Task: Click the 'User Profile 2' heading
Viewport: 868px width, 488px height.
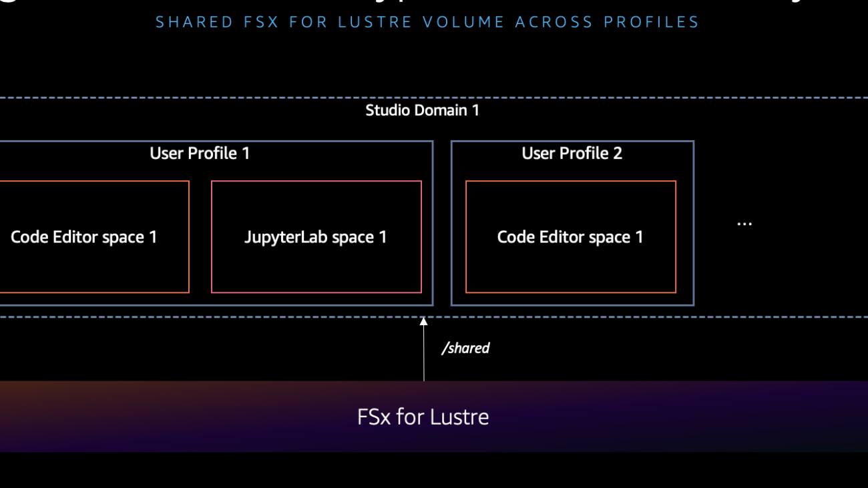Action: coord(572,154)
